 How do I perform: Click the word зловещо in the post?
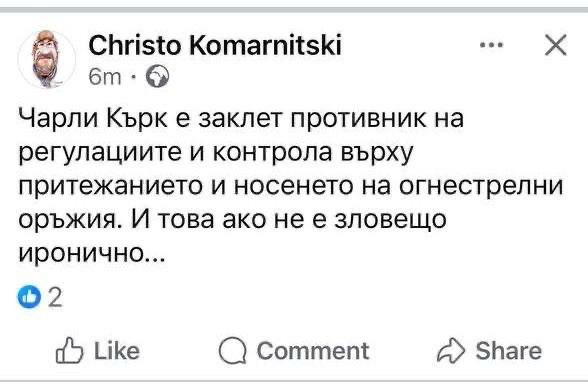coord(390,220)
